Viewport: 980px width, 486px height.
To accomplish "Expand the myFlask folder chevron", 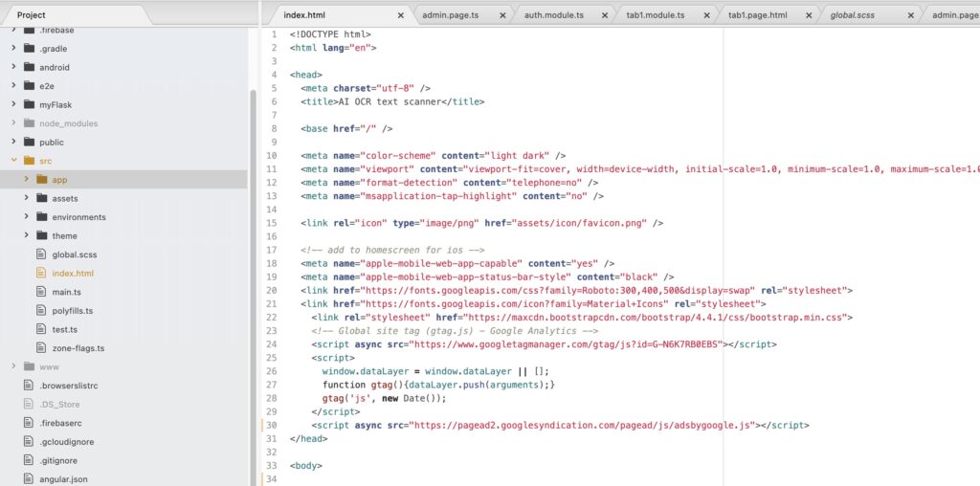I will (x=13, y=104).
